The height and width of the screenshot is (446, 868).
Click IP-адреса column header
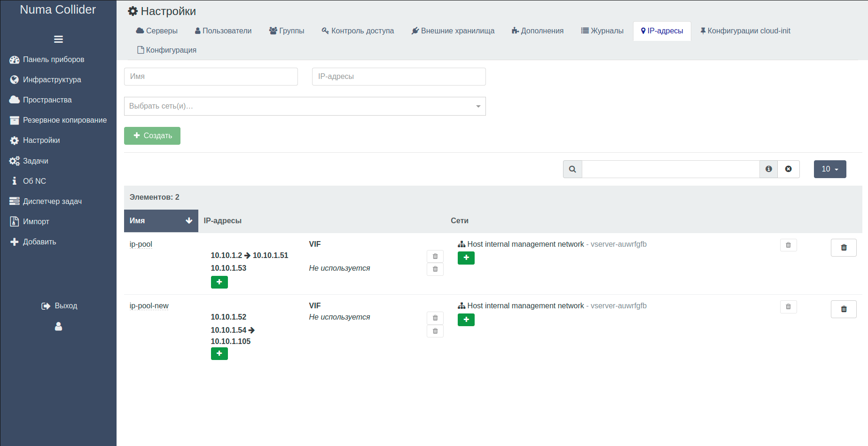click(222, 221)
